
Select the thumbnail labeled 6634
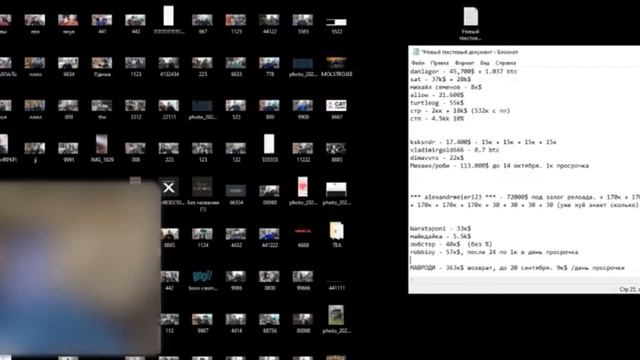coord(68,67)
